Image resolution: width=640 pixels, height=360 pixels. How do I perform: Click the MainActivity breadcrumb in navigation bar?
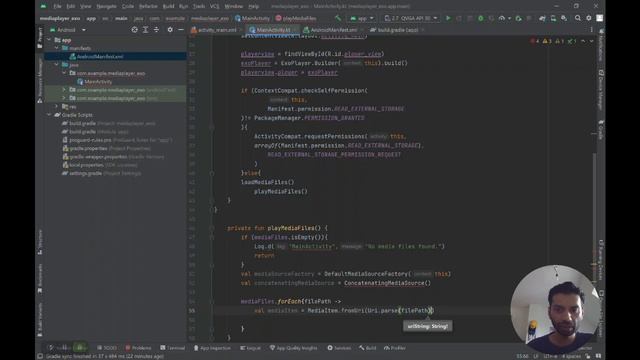point(252,18)
